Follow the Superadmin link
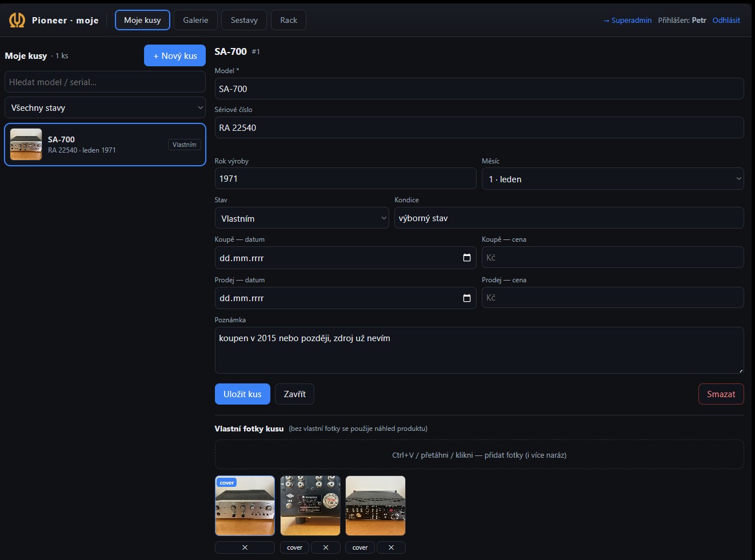Viewport: 755px width, 560px height. coord(627,20)
